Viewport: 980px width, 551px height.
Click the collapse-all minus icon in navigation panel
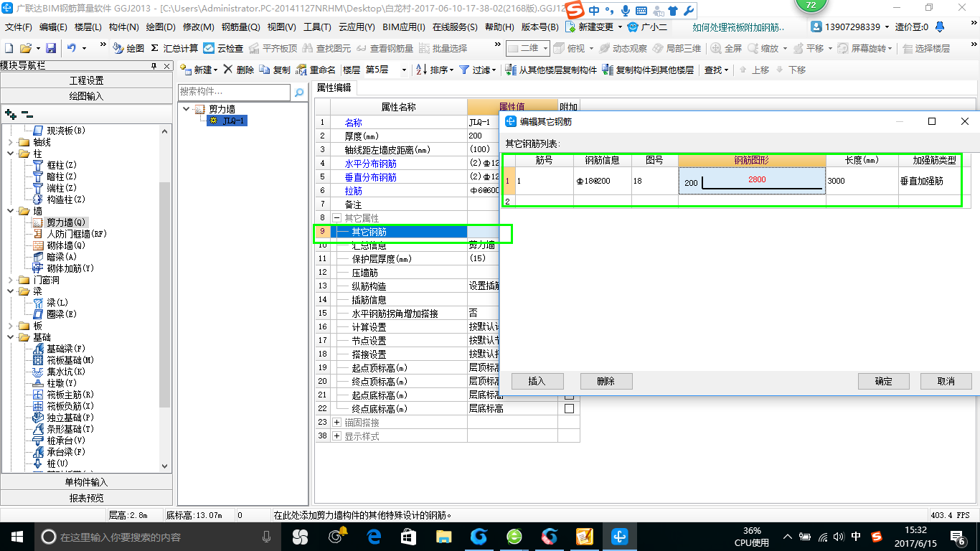(27, 113)
